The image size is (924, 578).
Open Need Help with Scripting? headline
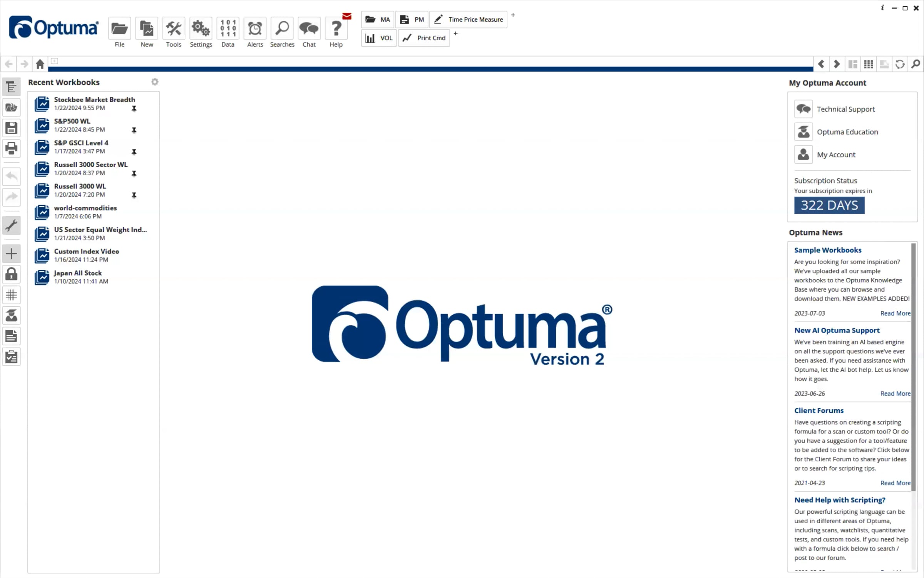[840, 500]
